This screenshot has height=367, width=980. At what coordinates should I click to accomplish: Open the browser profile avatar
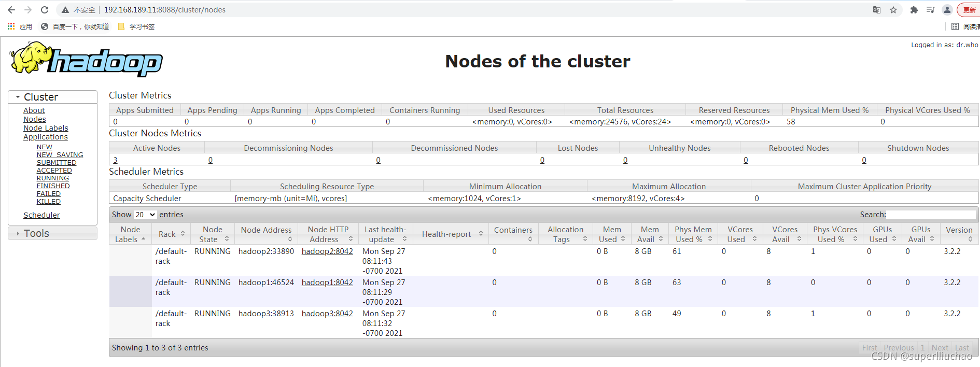947,10
